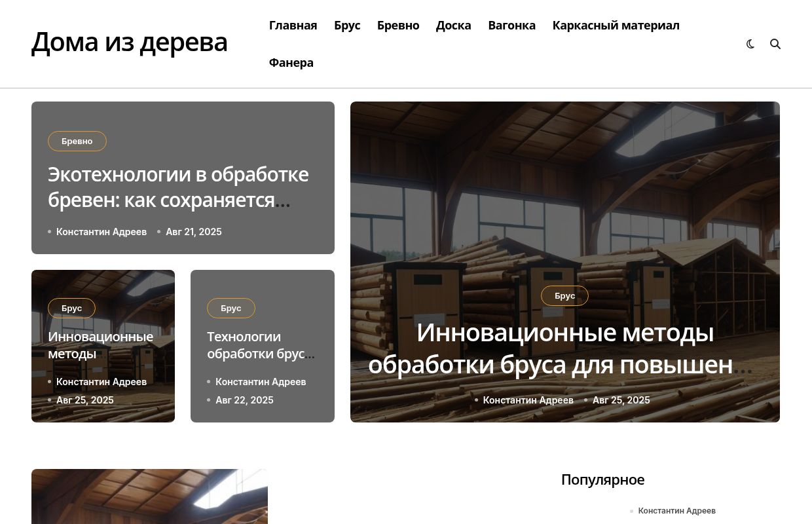Click Константин Адреев beside date Авг 21, 2025

(x=101, y=232)
